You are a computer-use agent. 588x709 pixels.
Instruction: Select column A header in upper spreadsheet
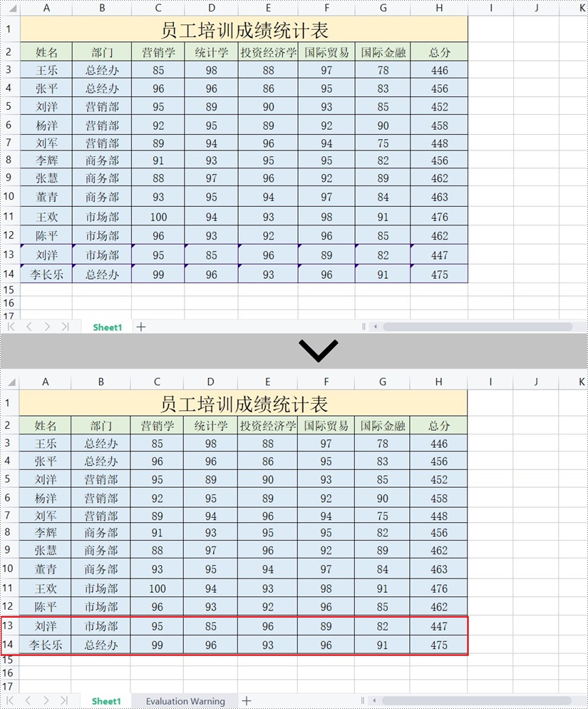46,8
